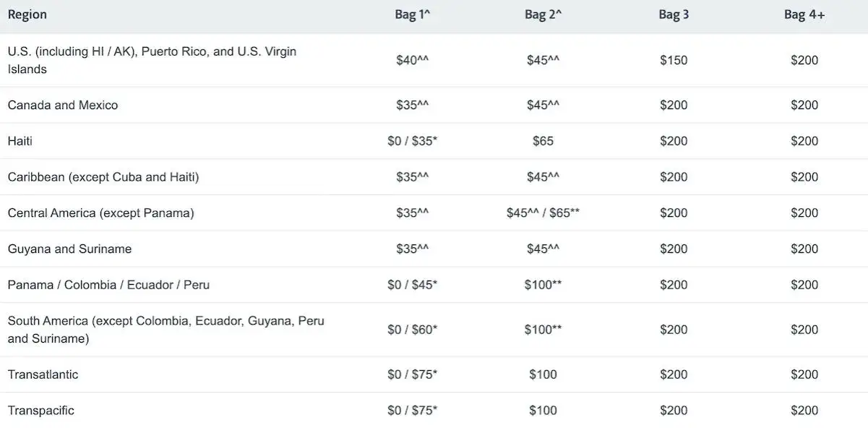Screen dimensions: 868x428
Task: Select the Bag 4+ column header
Action: tap(804, 15)
